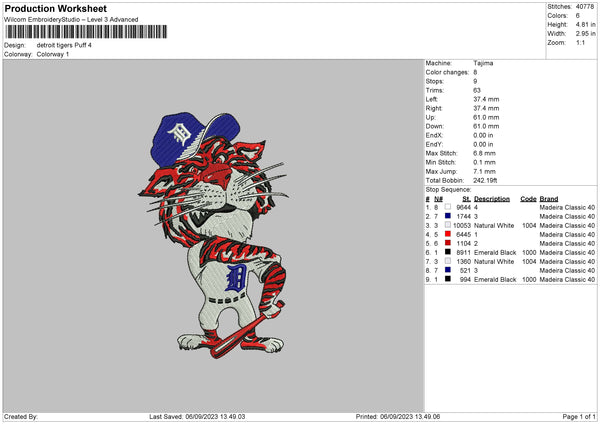
Task: Click stitch count '1360' in stop row 7
Action: (x=463, y=261)
